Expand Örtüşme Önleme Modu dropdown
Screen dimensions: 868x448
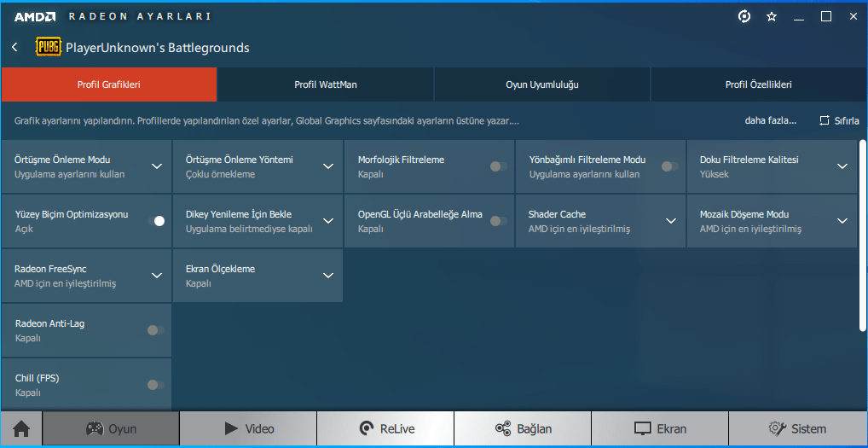point(157,166)
